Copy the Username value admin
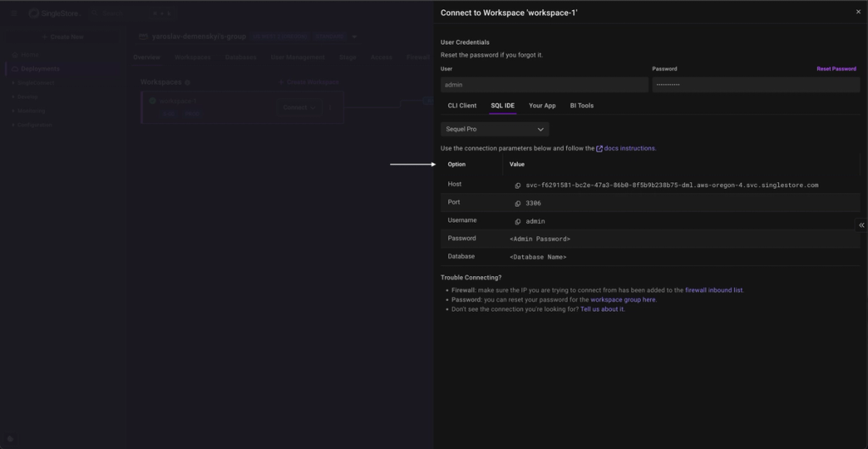This screenshot has height=449, width=868. [x=518, y=222]
